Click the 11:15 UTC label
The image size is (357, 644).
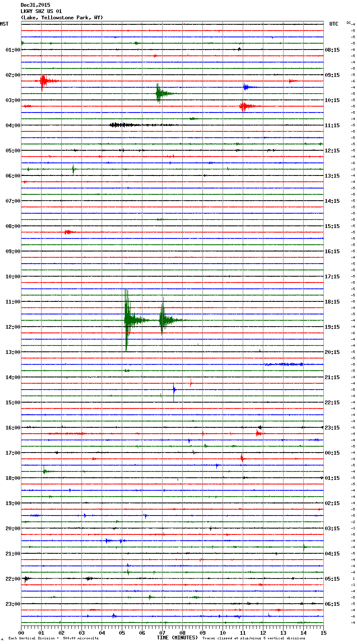pyautogui.click(x=332, y=126)
